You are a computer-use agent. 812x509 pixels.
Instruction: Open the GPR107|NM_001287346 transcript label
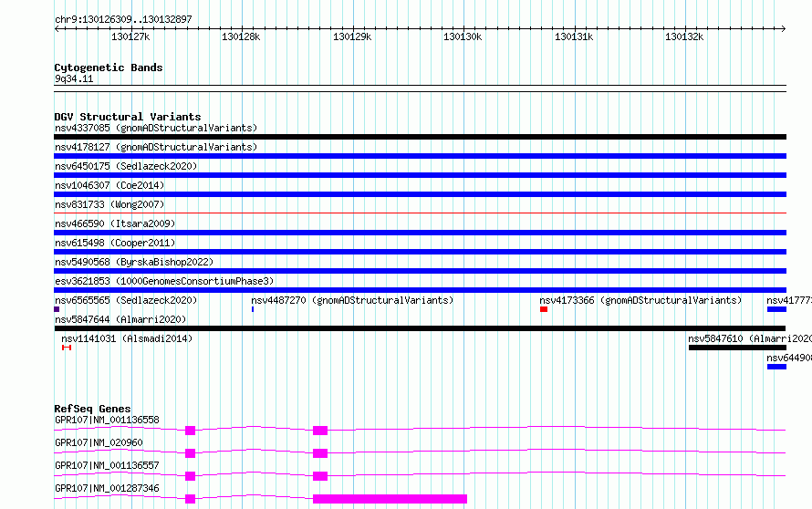pos(107,488)
